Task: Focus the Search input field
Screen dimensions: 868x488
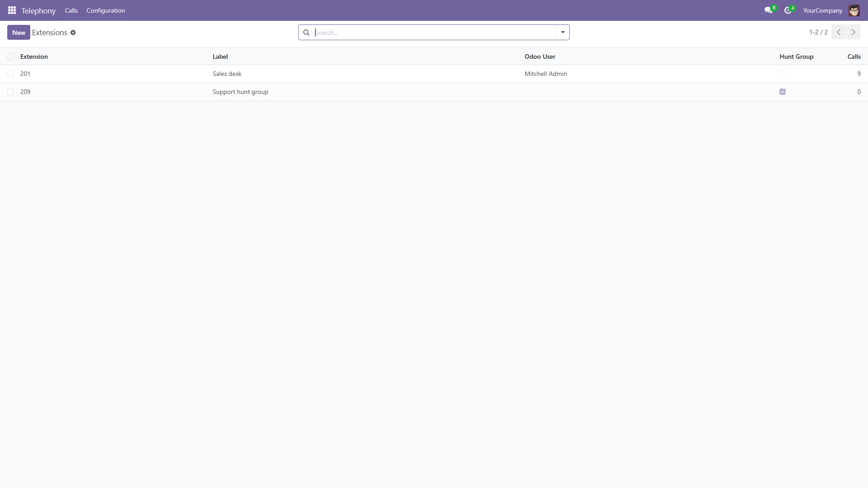Action: pos(435,33)
